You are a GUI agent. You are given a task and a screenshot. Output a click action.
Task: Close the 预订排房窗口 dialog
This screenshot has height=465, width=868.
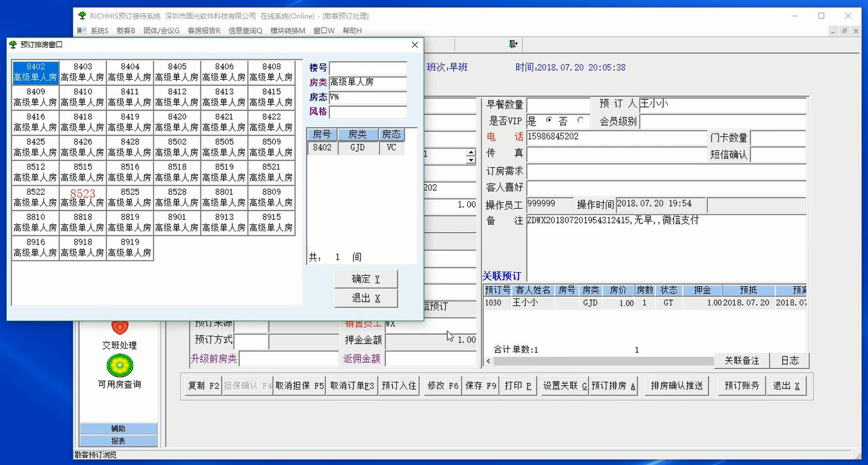415,45
